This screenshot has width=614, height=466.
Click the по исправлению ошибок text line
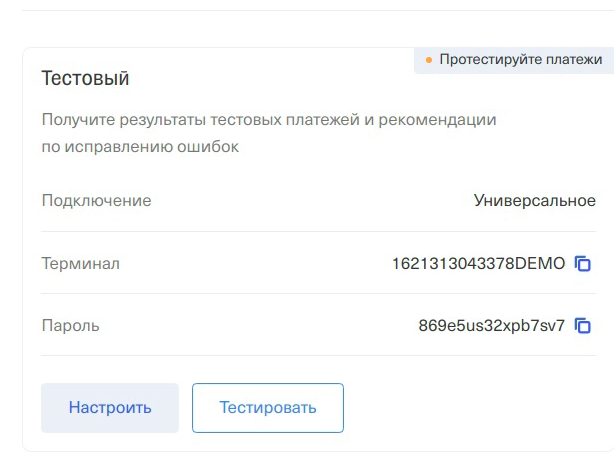pos(140,147)
